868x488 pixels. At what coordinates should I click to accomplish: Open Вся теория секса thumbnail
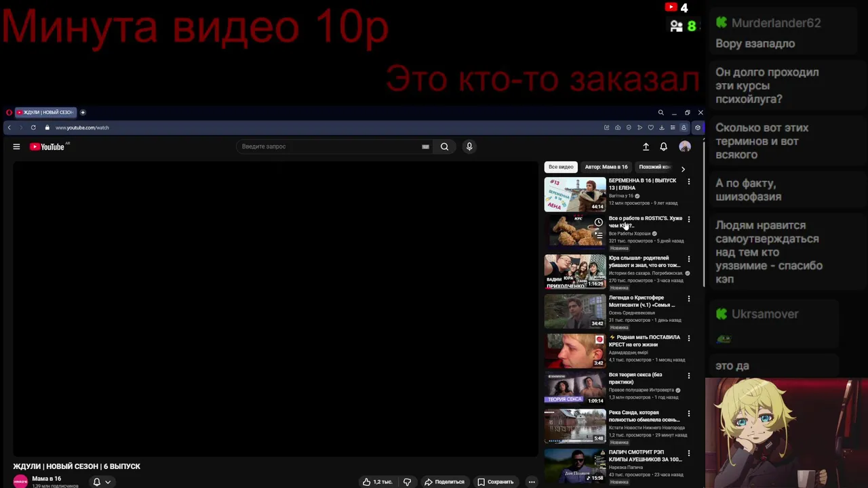575,388
